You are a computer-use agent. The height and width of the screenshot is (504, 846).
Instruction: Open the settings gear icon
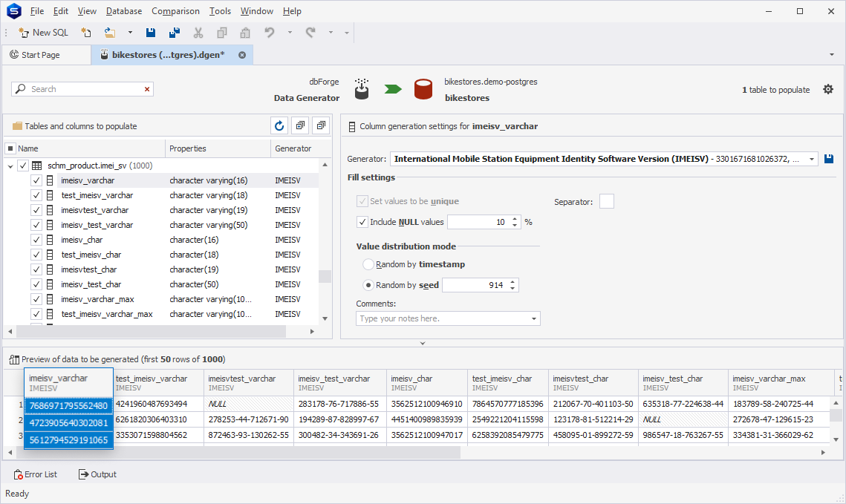coord(828,90)
